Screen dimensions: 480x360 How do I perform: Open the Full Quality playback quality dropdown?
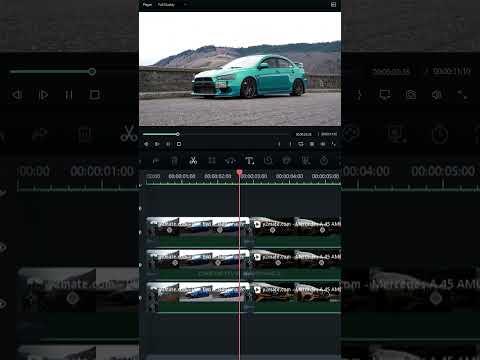[x=172, y=5]
